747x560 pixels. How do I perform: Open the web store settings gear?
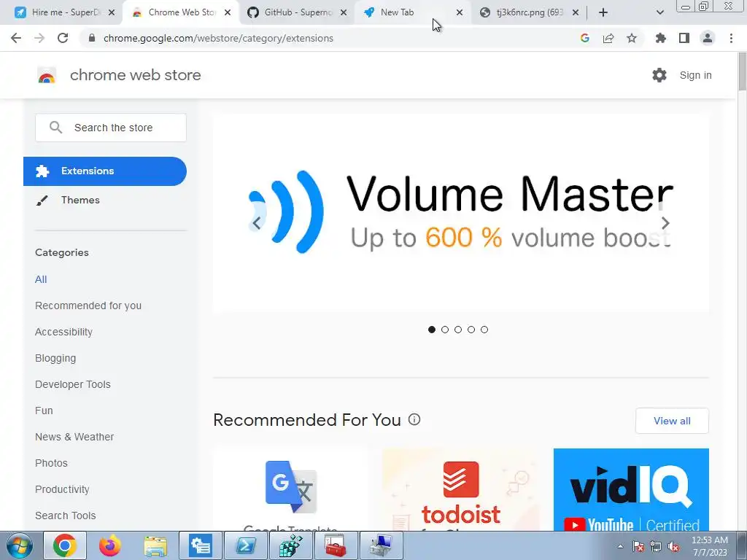(x=659, y=75)
